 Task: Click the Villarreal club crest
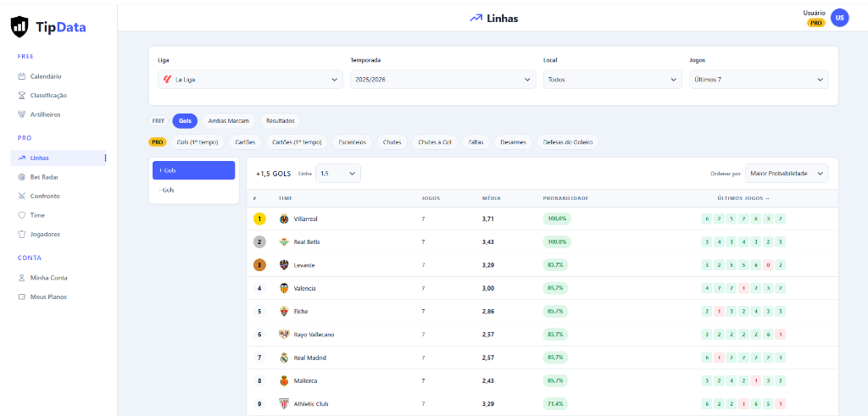click(x=284, y=219)
